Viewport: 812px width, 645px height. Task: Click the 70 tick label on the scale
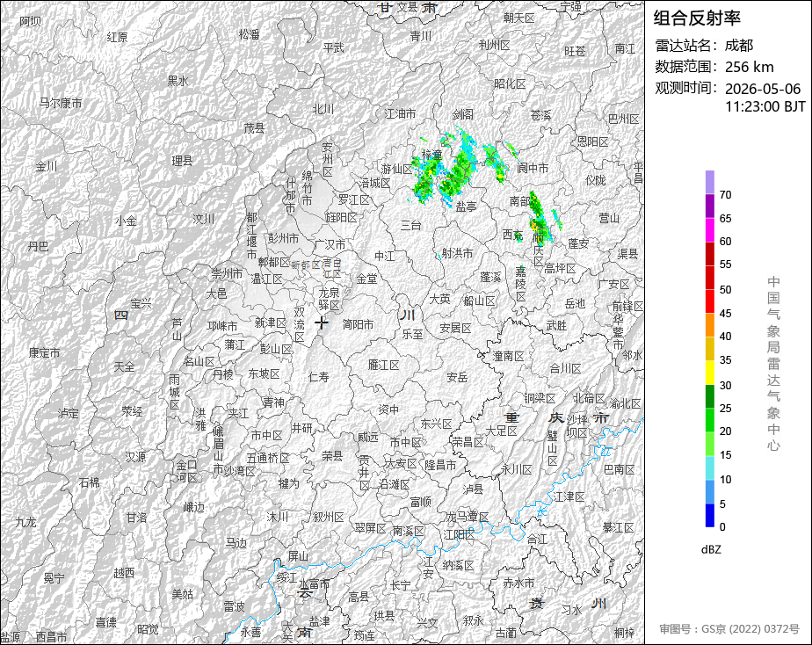click(x=725, y=194)
